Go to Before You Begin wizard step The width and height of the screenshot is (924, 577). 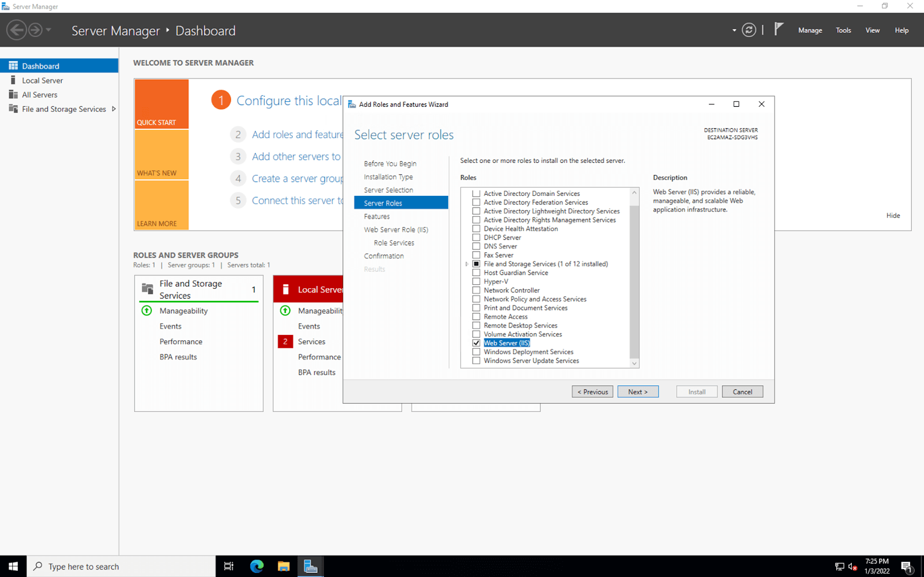(x=390, y=163)
